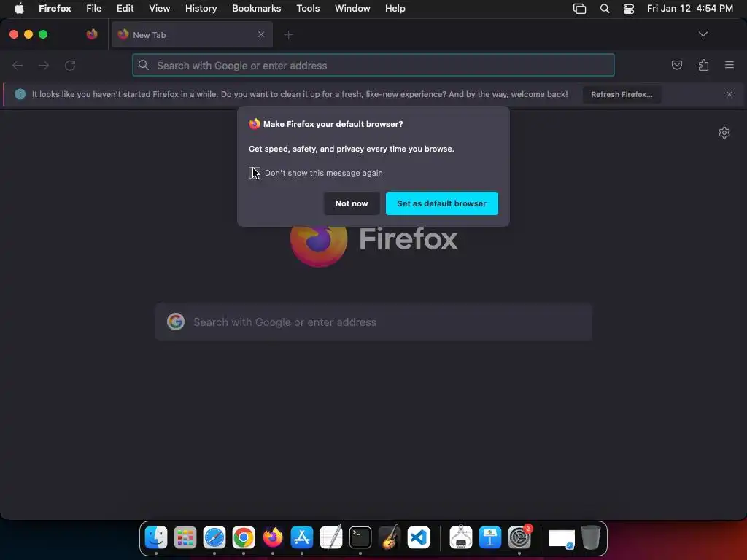Click the Google logo in page search box
The image size is (747, 560).
coord(176,322)
